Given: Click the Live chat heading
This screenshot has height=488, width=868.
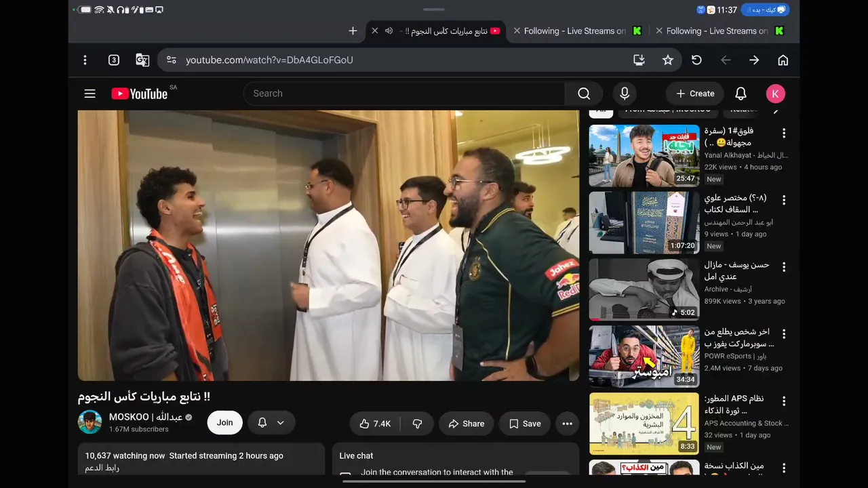Looking at the screenshot, I should pyautogui.click(x=356, y=456).
